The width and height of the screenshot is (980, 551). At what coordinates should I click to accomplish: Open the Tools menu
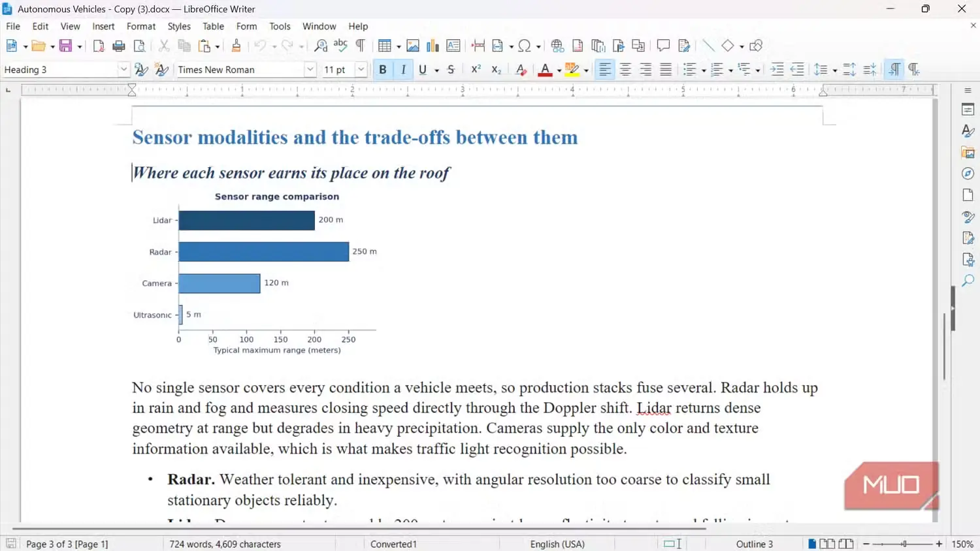tap(280, 26)
